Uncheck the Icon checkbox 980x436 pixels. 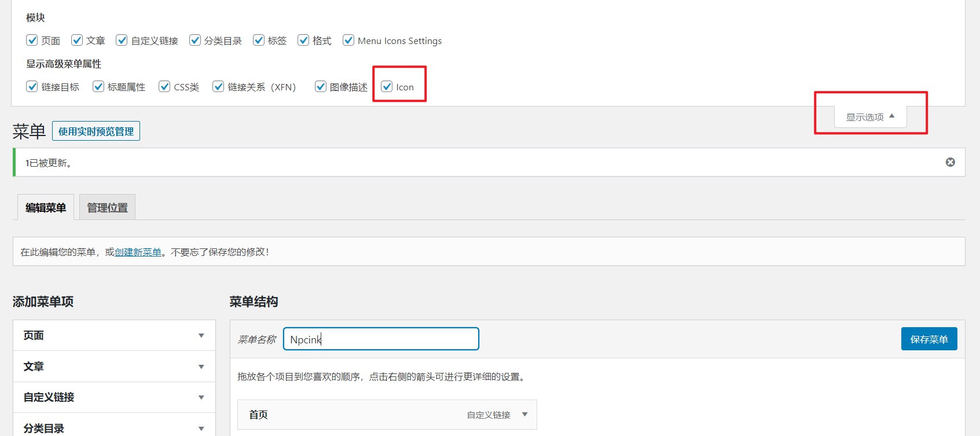[387, 87]
